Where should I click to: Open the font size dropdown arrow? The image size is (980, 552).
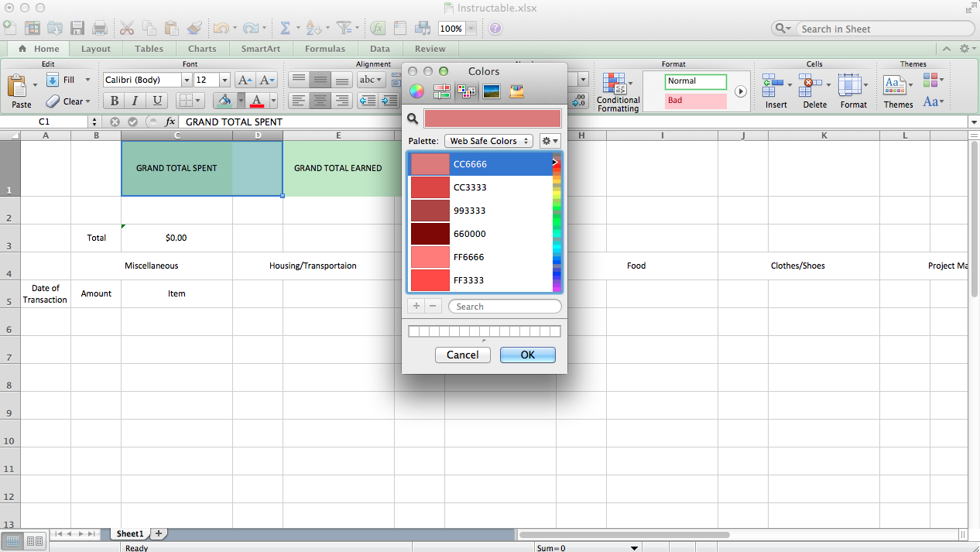click(x=224, y=81)
